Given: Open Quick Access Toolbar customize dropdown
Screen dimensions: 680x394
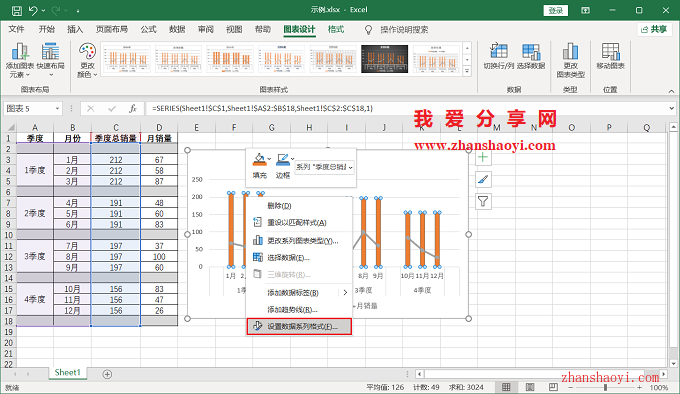Looking at the screenshot, I should [78, 11].
